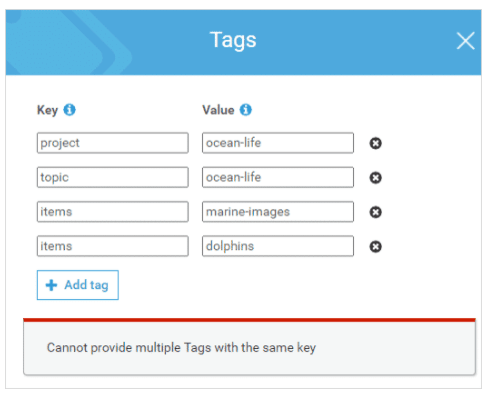Delete the items marine-images tag row
Image resolution: width=489 pixels, height=402 pixels.
pos(375,212)
